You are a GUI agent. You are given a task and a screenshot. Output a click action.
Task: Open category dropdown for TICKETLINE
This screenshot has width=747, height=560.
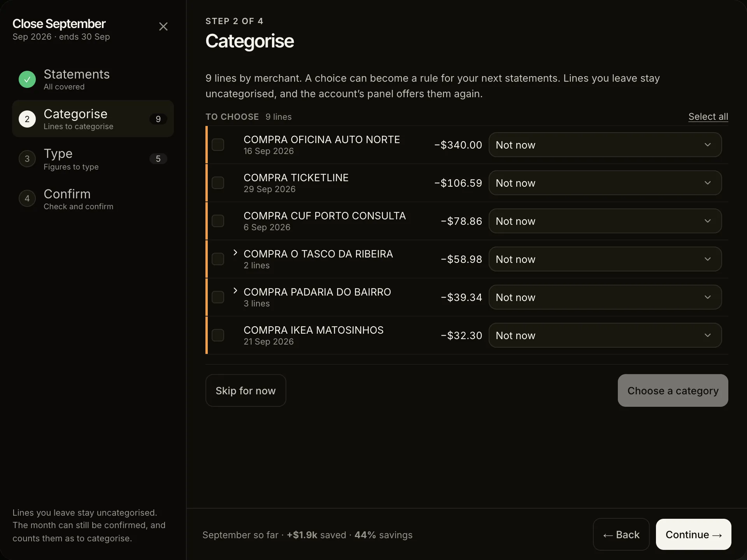point(605,183)
